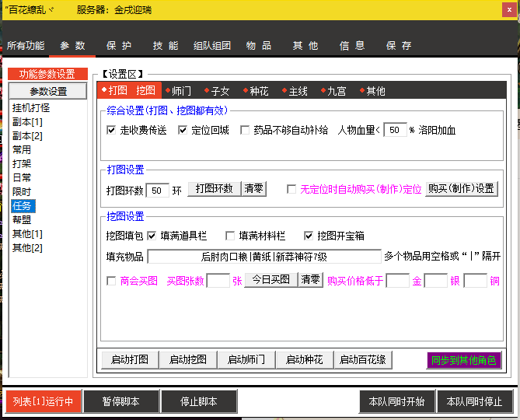Click the 暂停脚本 button
The width and height of the screenshot is (520, 420).
[x=121, y=401]
